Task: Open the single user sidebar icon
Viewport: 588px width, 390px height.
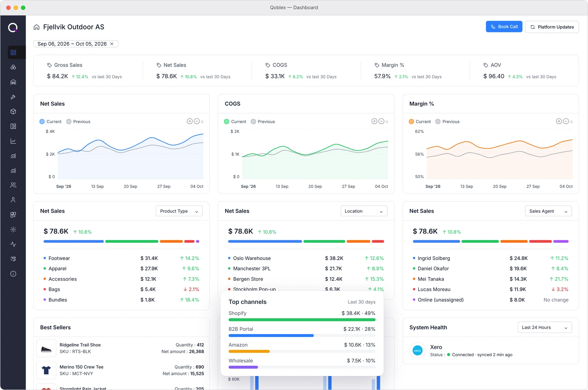Action: point(13,200)
